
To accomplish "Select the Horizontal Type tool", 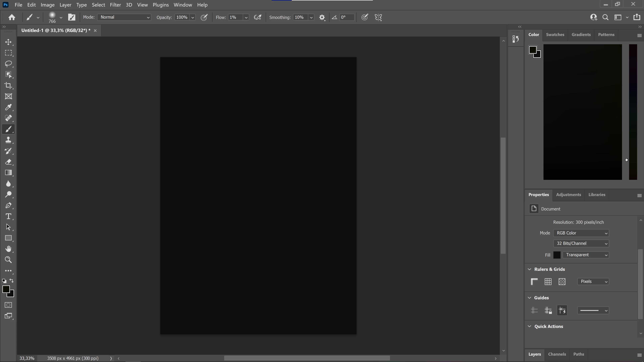I will click(8, 216).
